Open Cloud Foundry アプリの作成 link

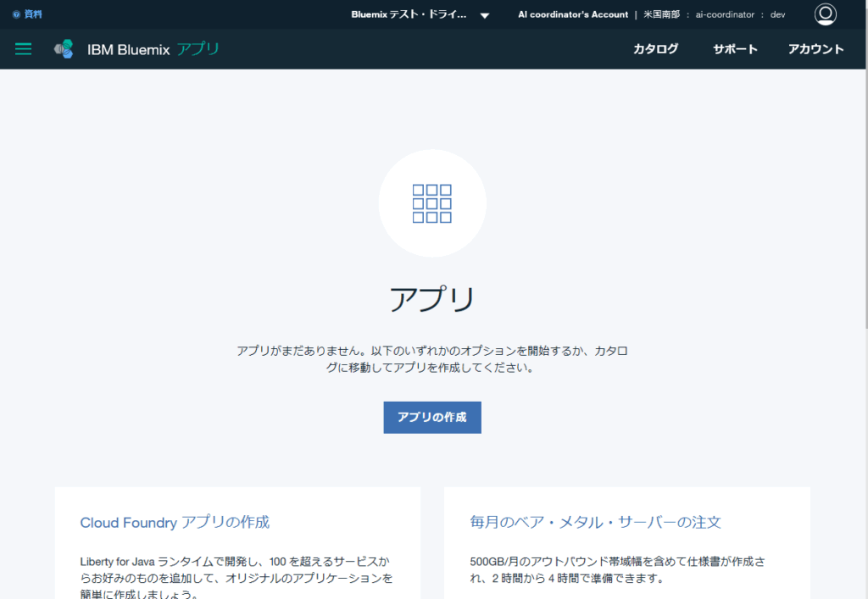[175, 522]
